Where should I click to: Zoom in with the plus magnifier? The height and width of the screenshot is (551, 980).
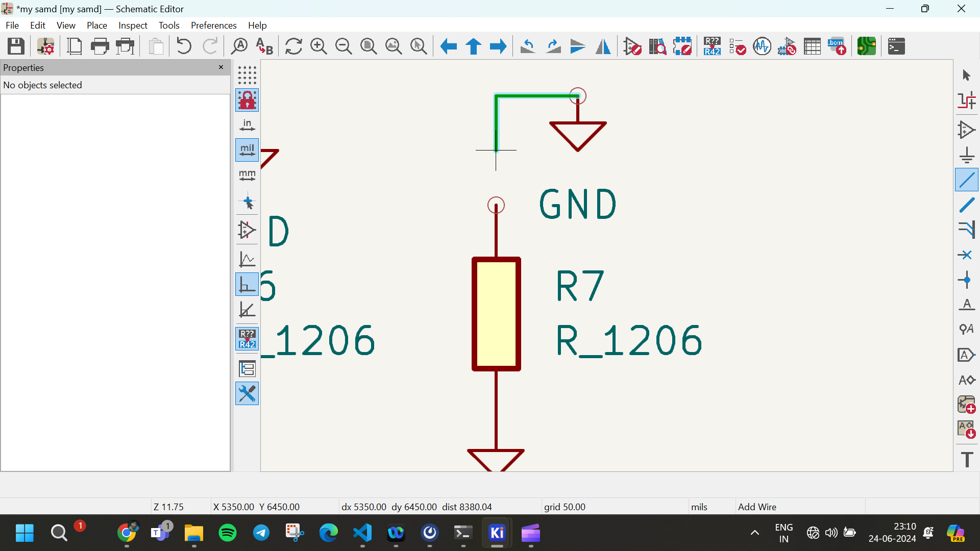coord(318,46)
